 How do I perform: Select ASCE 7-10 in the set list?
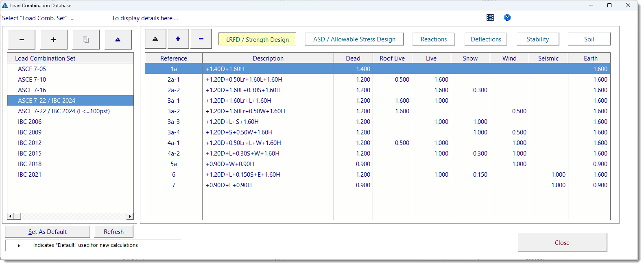click(x=70, y=80)
